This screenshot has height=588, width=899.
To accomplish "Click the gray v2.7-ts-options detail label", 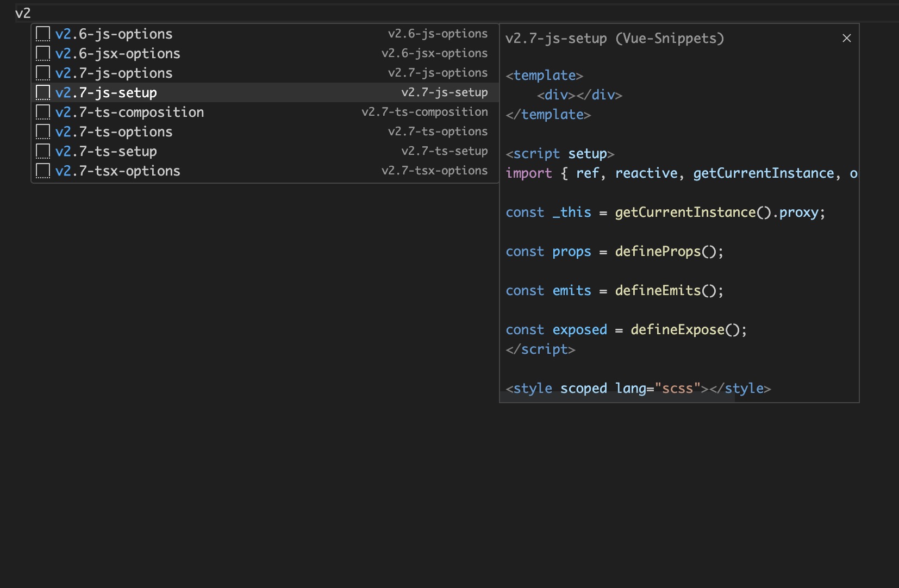I will tap(438, 132).
